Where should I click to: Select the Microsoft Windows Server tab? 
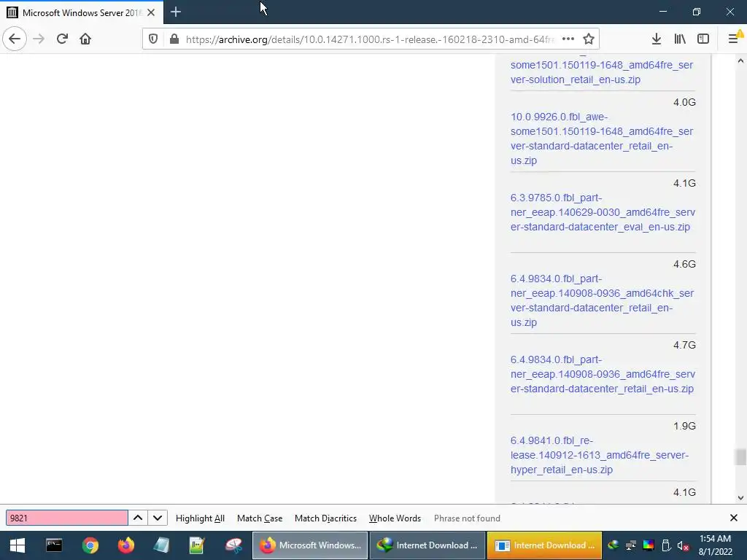coord(82,12)
